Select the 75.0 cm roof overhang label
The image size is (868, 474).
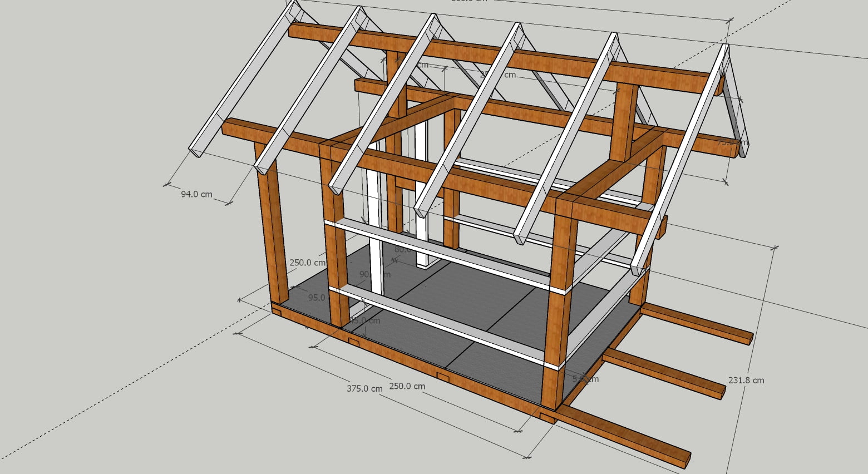click(732, 142)
